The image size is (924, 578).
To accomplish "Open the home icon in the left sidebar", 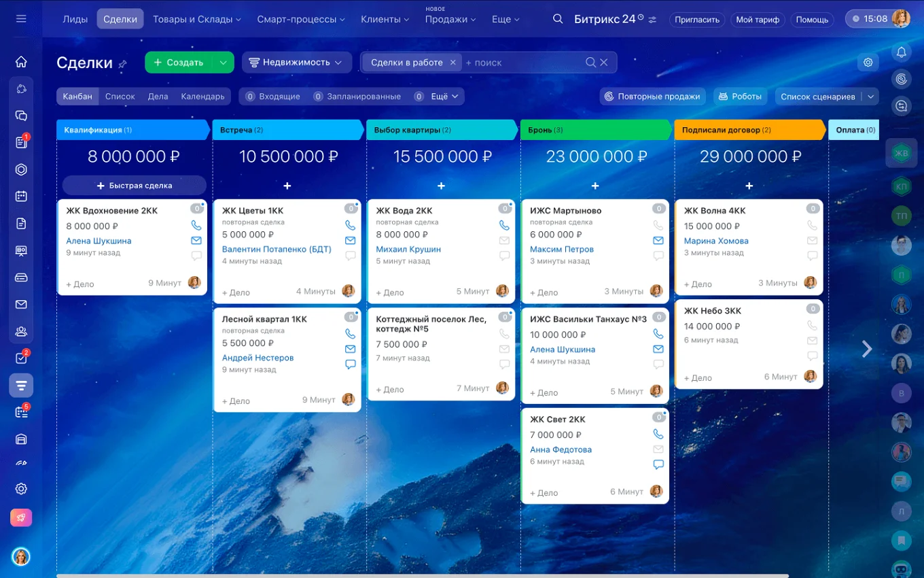I will pyautogui.click(x=20, y=61).
